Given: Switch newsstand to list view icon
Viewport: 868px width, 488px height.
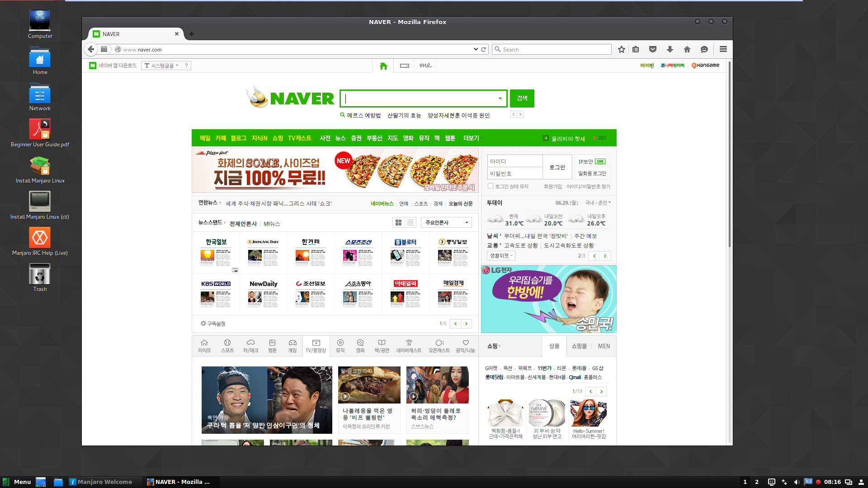Looking at the screenshot, I should [410, 222].
